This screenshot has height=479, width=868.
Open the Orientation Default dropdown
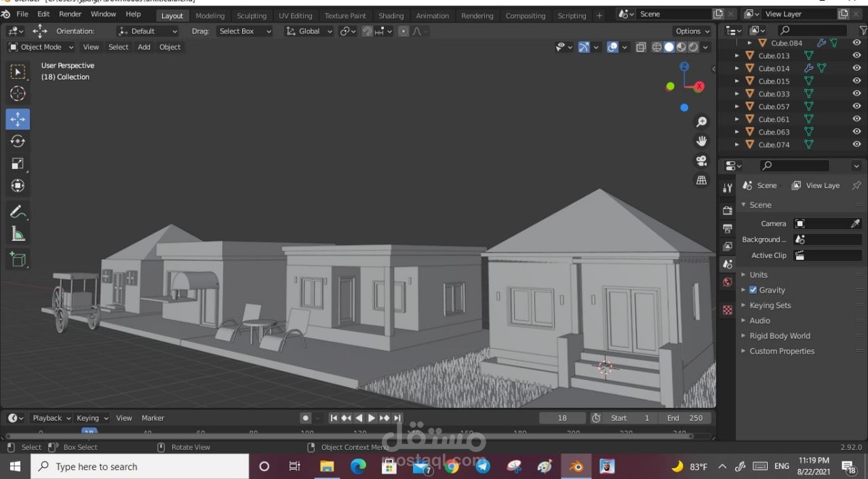pos(147,31)
